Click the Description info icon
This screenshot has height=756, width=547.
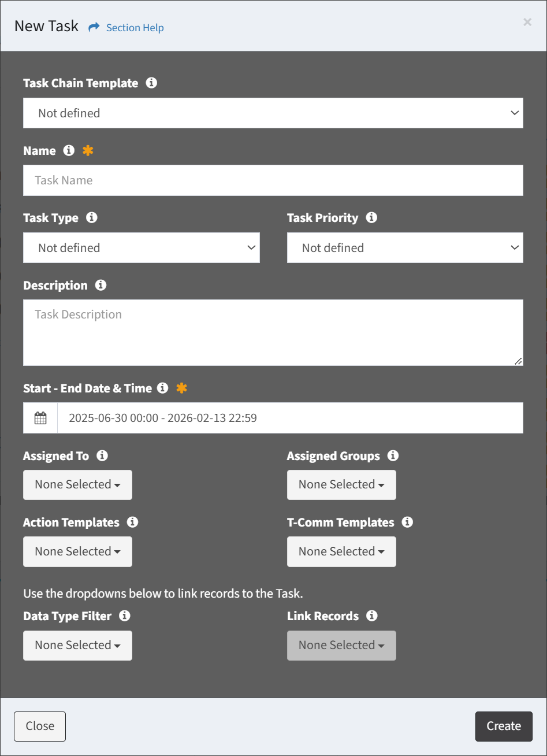[101, 285]
